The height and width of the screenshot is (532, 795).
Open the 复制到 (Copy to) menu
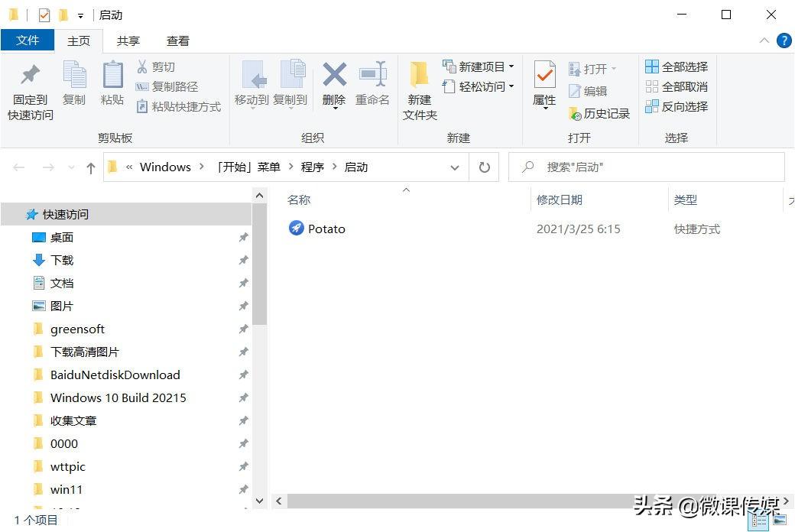pos(290,84)
